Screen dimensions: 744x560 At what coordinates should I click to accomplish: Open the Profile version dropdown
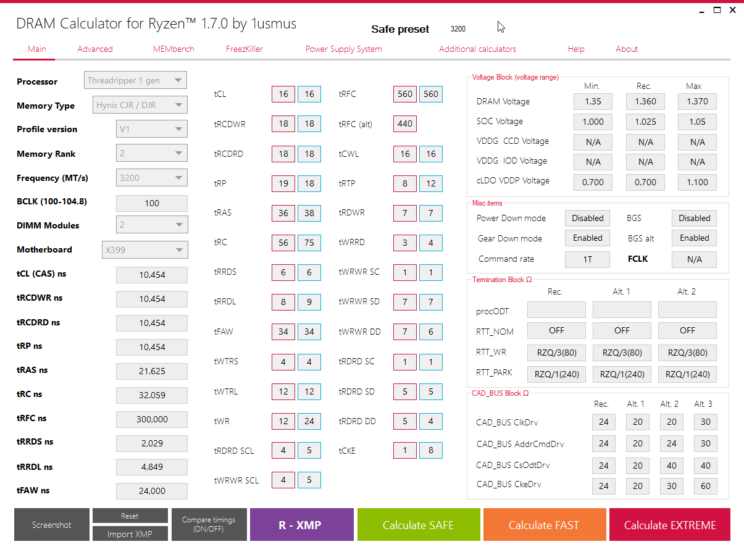[151, 129]
